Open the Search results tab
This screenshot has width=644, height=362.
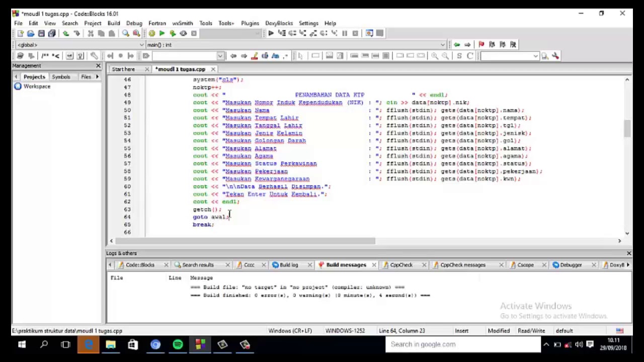pyautogui.click(x=198, y=265)
